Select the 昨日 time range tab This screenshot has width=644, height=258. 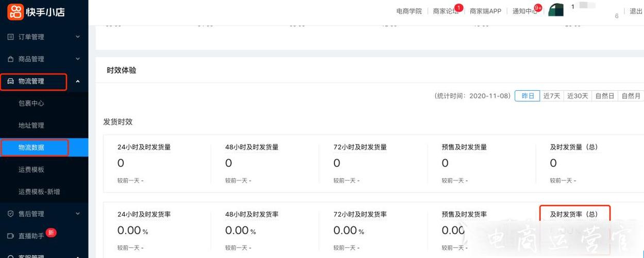point(528,96)
